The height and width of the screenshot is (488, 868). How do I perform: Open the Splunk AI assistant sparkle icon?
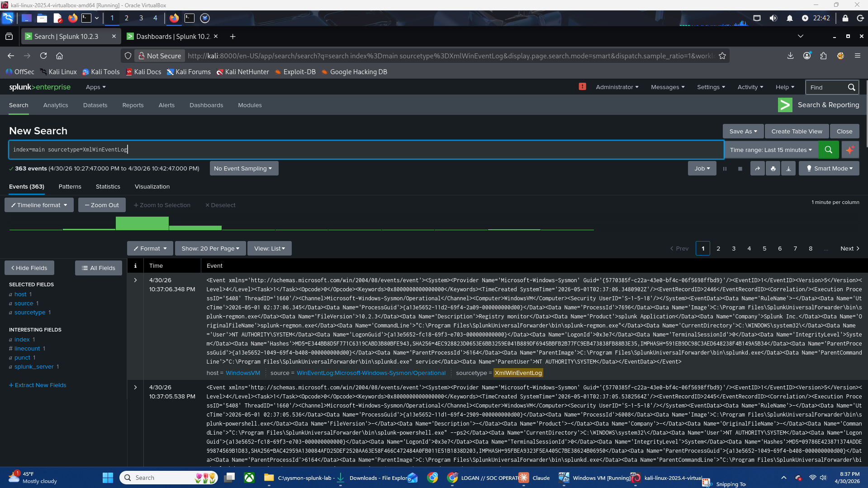click(x=850, y=150)
